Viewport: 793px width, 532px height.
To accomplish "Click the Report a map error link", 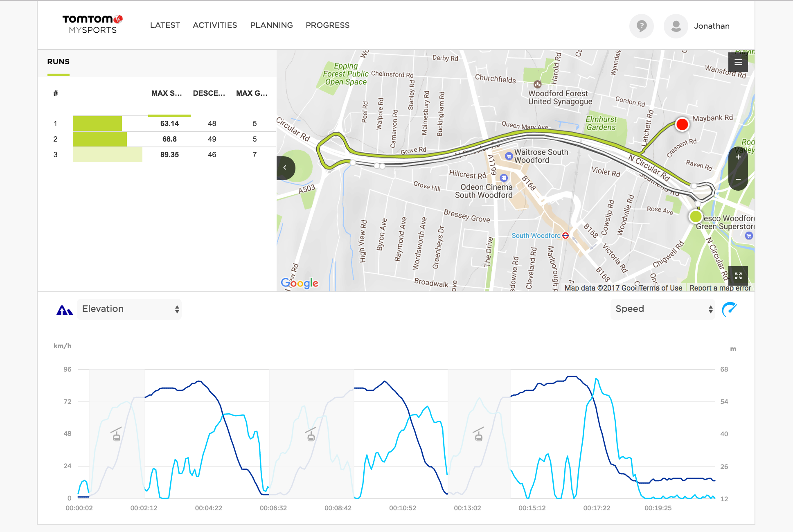I will click(720, 288).
